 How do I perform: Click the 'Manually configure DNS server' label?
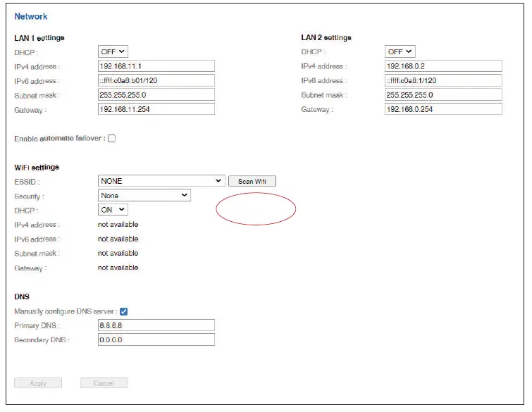66,311
